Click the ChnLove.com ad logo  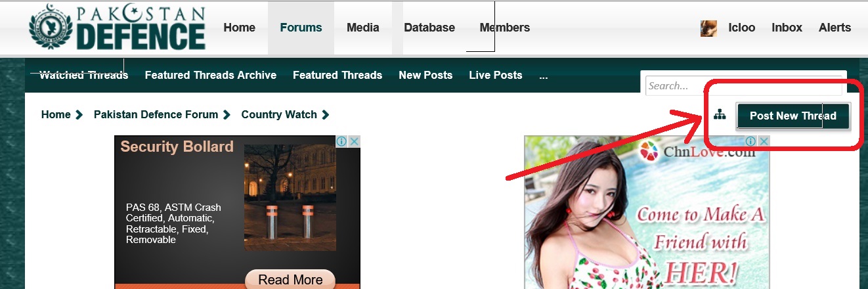(697, 152)
